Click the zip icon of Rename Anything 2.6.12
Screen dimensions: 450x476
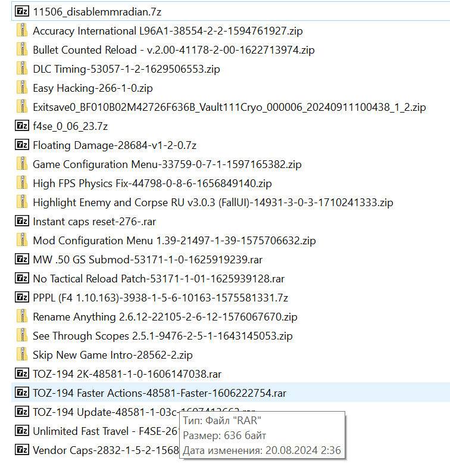tap(22, 316)
